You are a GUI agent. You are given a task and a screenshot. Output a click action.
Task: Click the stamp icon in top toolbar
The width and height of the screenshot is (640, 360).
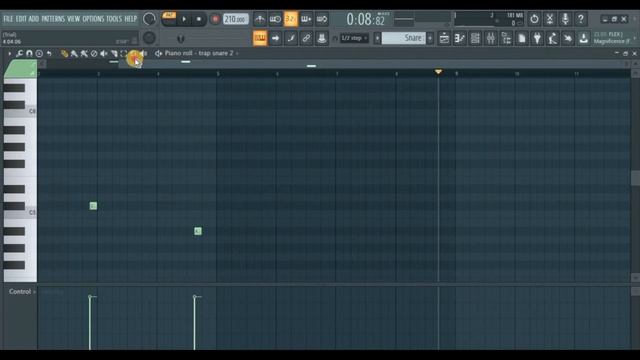click(322, 38)
